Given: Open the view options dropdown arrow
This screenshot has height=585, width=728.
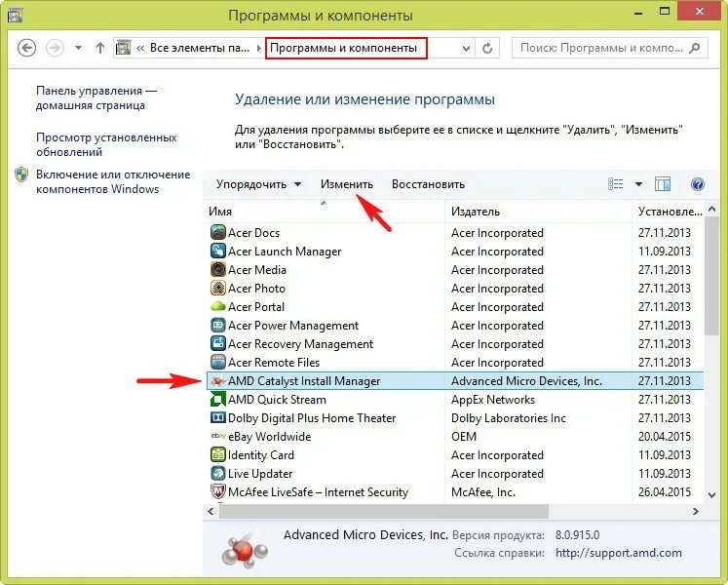Looking at the screenshot, I should (x=639, y=184).
